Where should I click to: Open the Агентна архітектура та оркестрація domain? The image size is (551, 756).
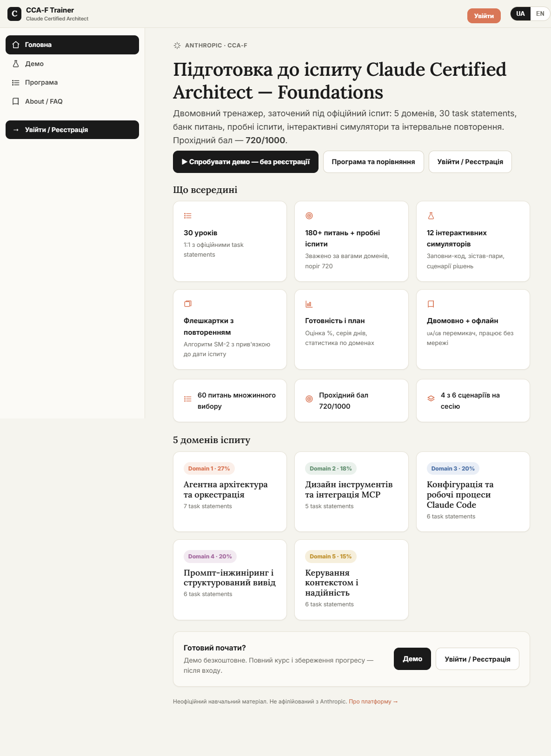click(x=230, y=491)
